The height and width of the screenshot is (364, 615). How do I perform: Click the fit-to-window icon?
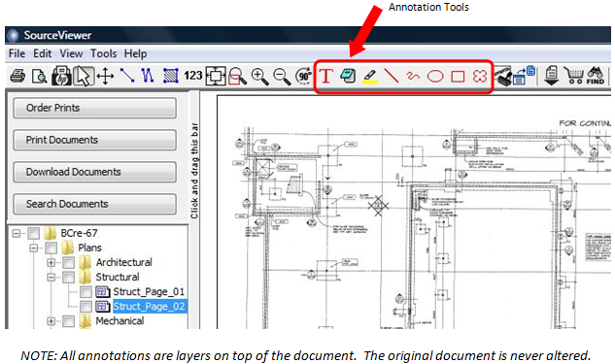click(216, 76)
